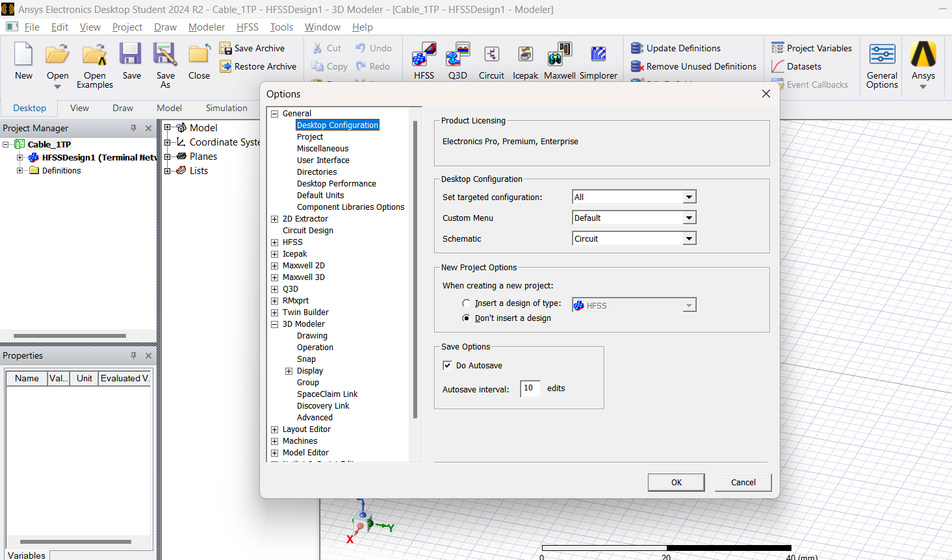952x560 pixels.
Task: Click the Icepak toolbar icon
Action: 525,56
